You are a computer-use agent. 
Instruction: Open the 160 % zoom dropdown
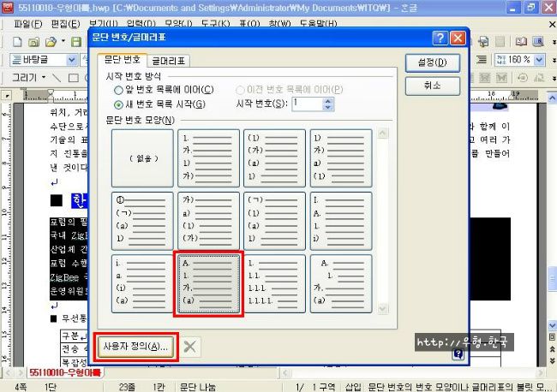click(x=539, y=60)
